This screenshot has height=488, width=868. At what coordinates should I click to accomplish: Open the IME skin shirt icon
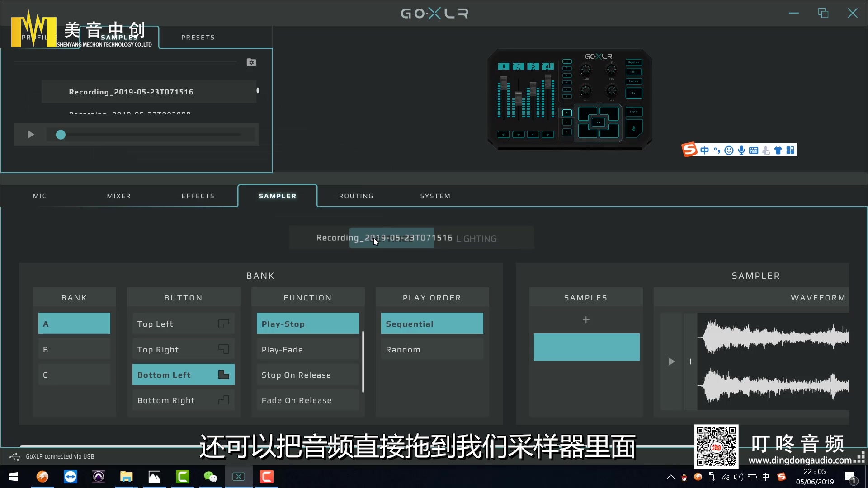(778, 150)
